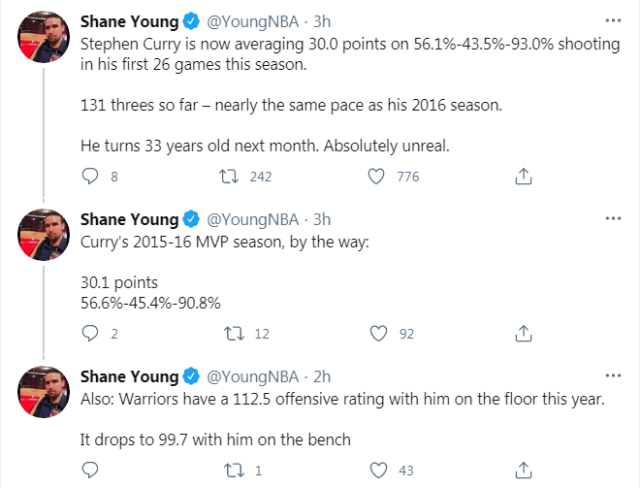Retweet the tweet with 1 retweet
641x488 pixels.
(233, 469)
